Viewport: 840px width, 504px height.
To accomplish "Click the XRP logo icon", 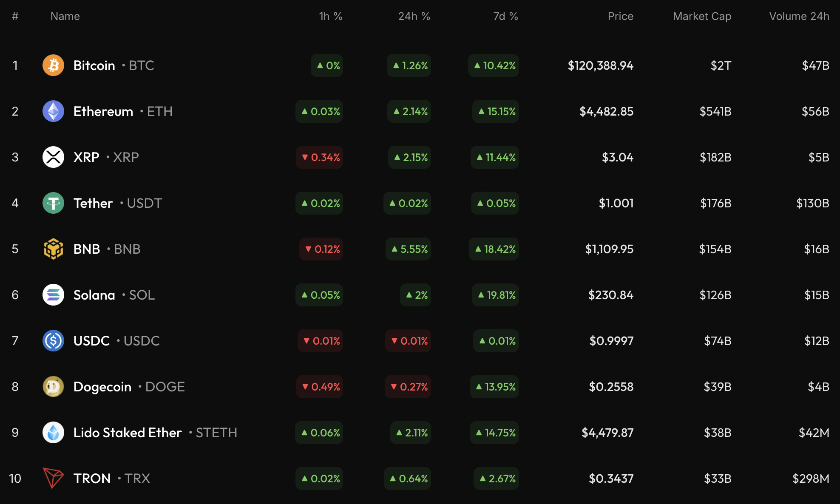I will click(53, 157).
